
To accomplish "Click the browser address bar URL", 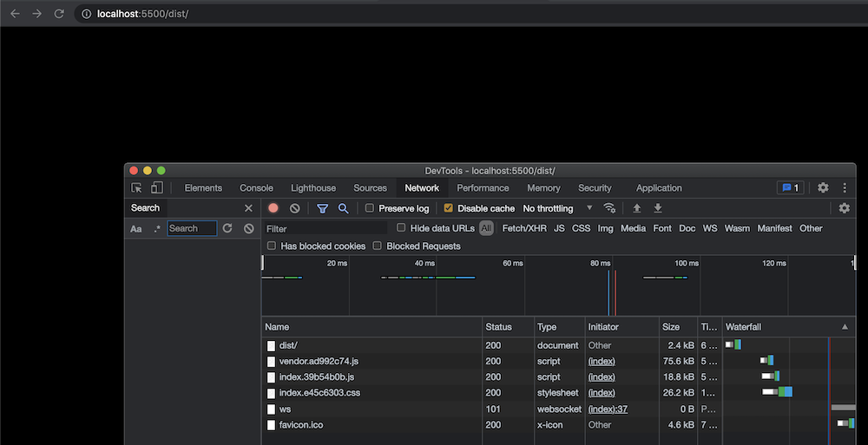I will (143, 14).
